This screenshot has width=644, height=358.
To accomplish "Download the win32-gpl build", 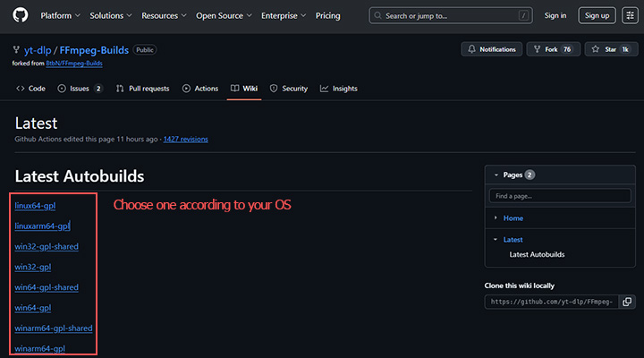I will click(33, 268).
